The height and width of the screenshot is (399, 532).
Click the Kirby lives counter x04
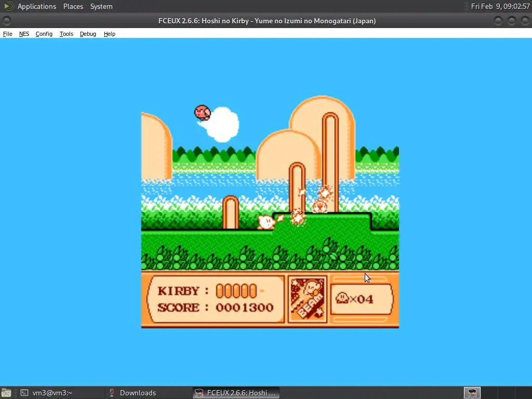tap(354, 299)
